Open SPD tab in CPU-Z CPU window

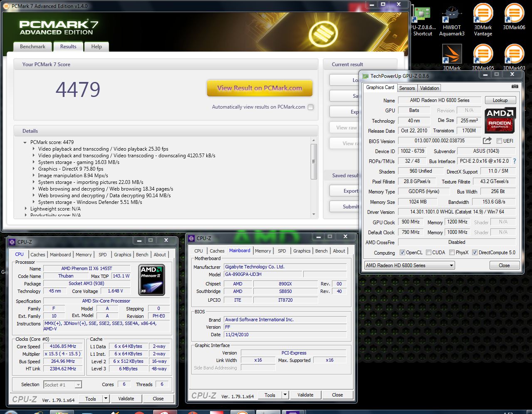point(103,255)
